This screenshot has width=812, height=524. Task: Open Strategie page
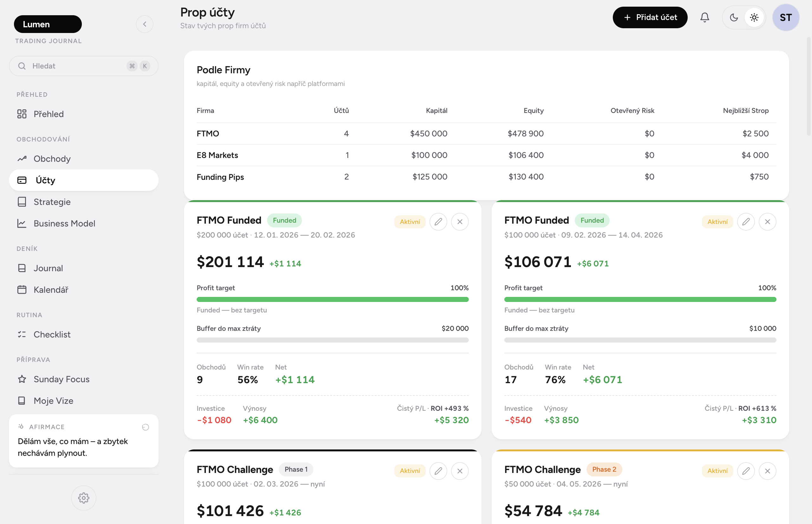(x=84, y=202)
